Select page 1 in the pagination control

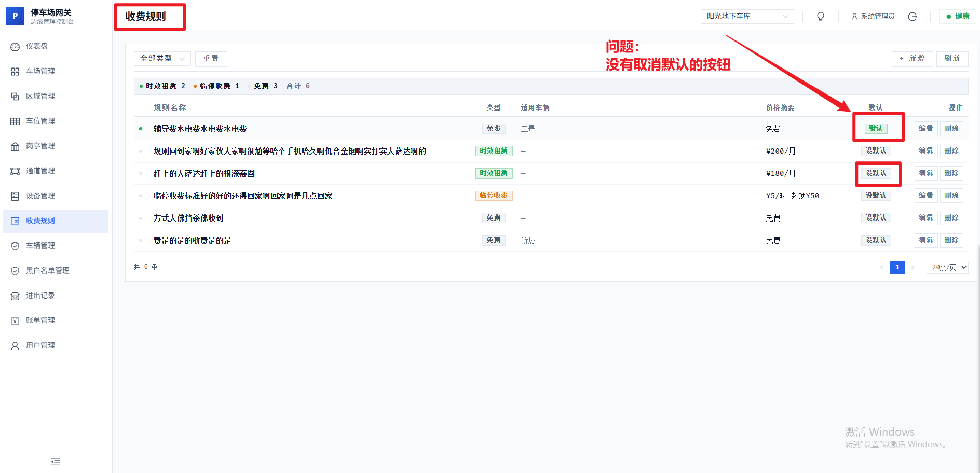(x=897, y=267)
